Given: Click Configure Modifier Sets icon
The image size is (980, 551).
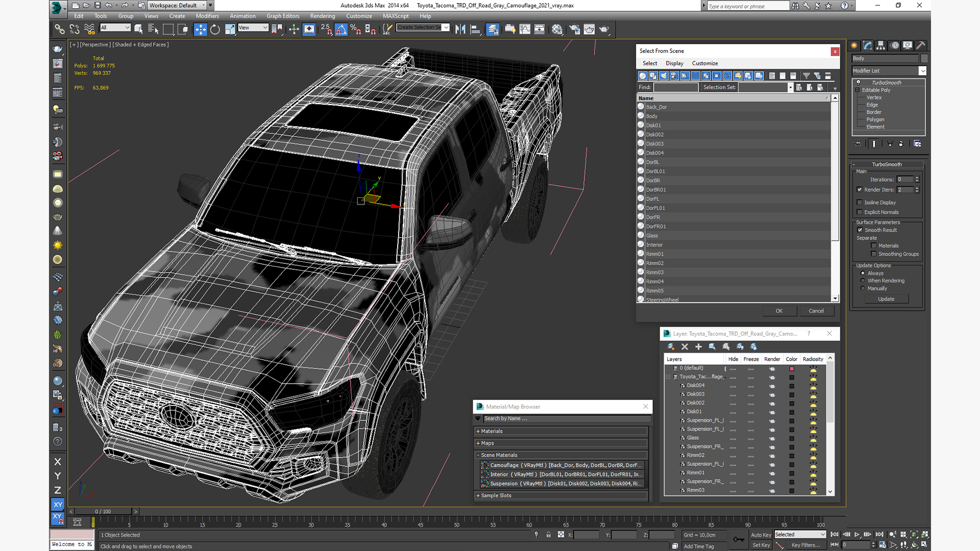Looking at the screenshot, I should click(917, 144).
